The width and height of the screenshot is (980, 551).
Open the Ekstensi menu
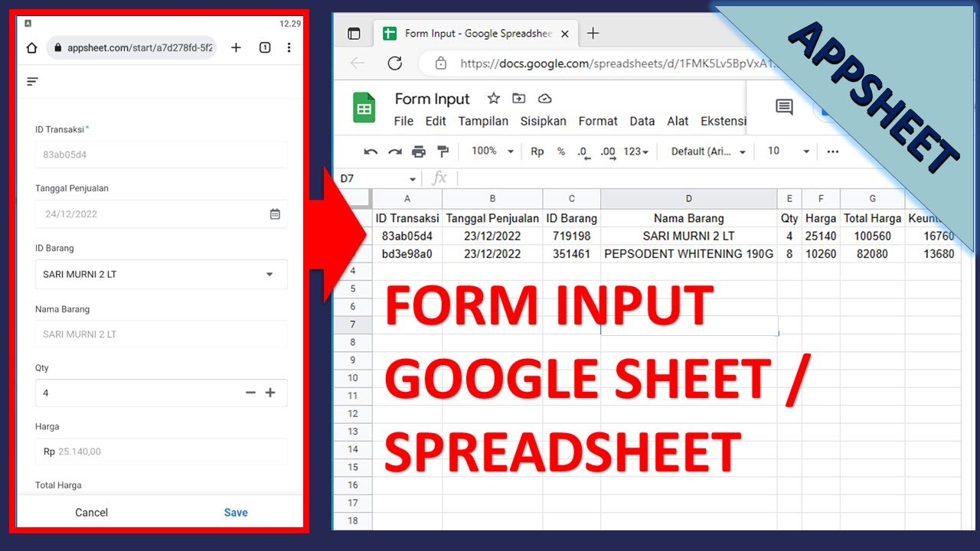click(x=724, y=121)
